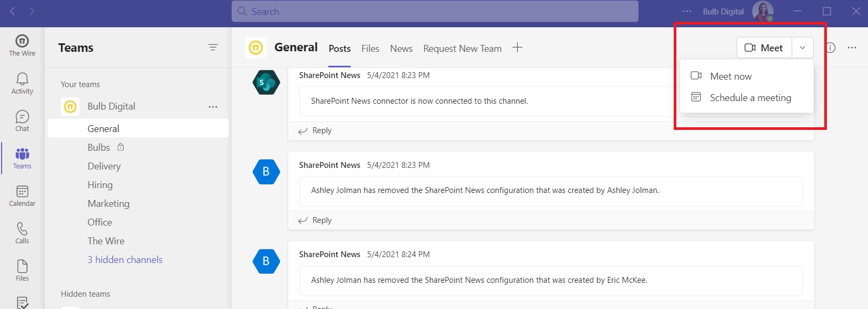Open the Calls section
The image size is (868, 309).
point(22,233)
